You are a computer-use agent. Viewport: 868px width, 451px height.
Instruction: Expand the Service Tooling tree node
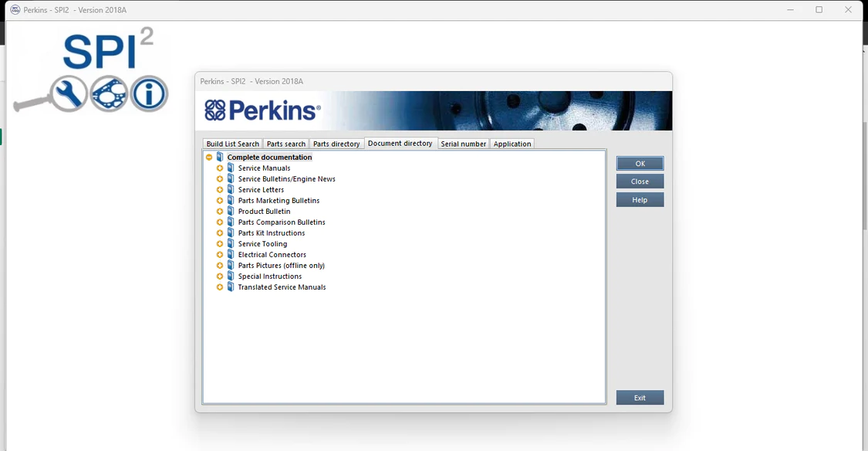[220, 244]
